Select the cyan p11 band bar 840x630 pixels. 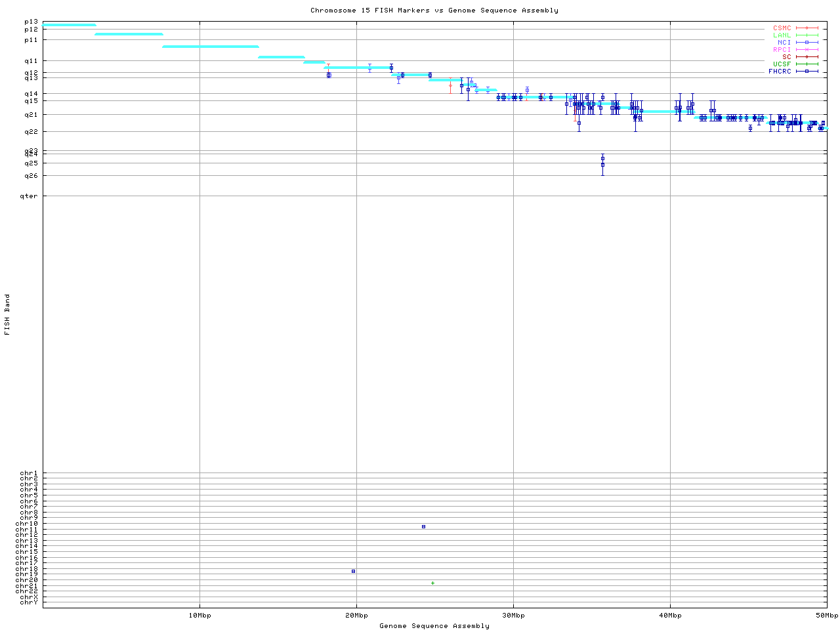click(210, 47)
